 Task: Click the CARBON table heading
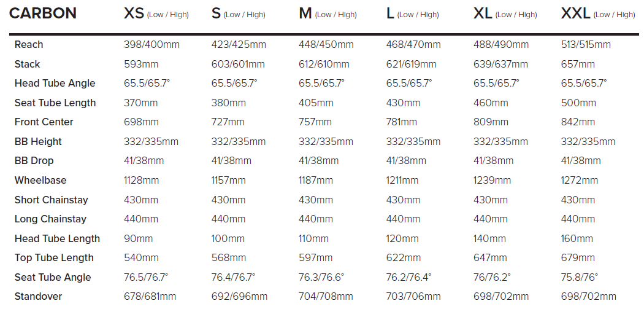coord(43,14)
